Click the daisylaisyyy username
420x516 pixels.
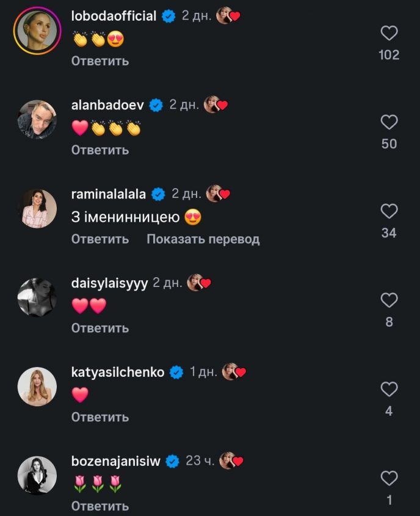110,283
